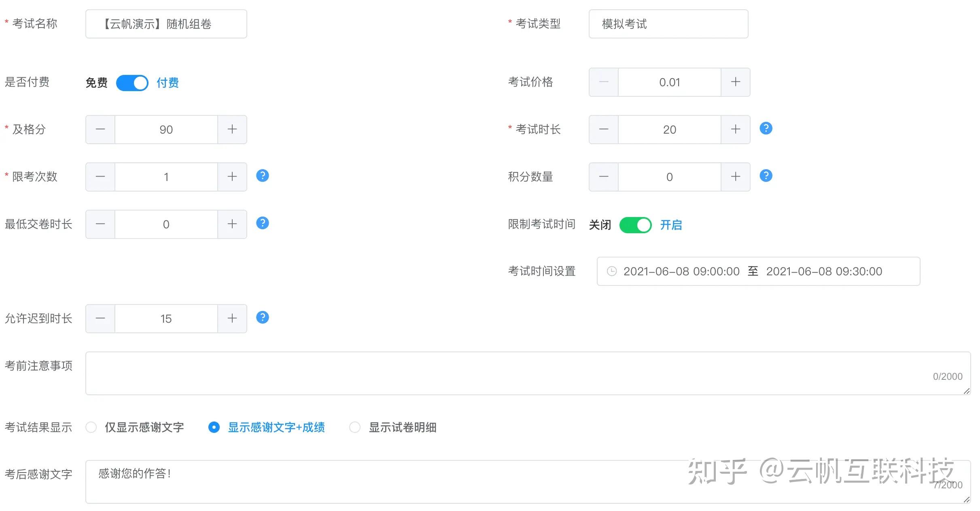
Task: Decrease 允许迟到时长 with minus button
Action: (x=100, y=319)
